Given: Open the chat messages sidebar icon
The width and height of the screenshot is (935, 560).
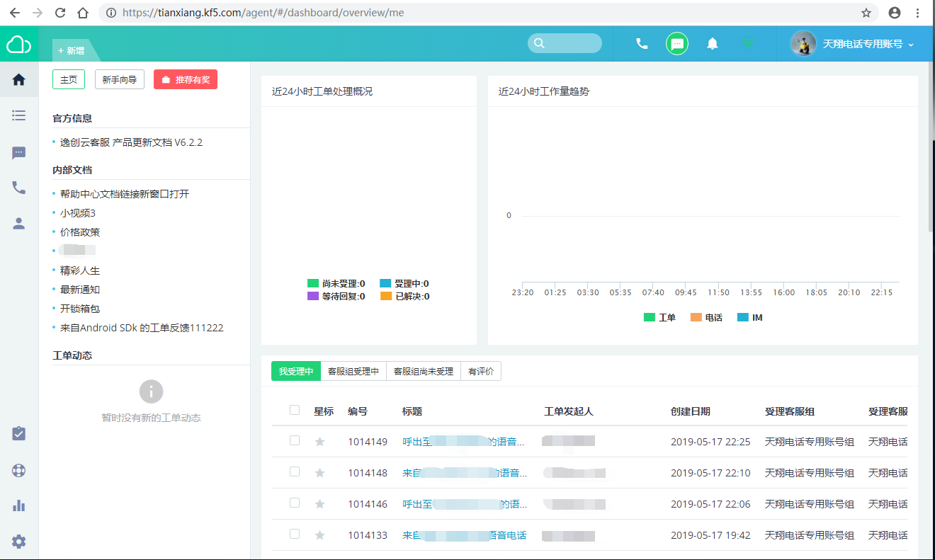Looking at the screenshot, I should point(19,153).
